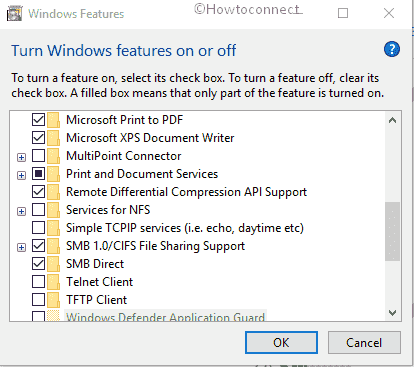Click folder icon beside Print and Document Services
Viewport: 414px width, 367px height.
53,174
